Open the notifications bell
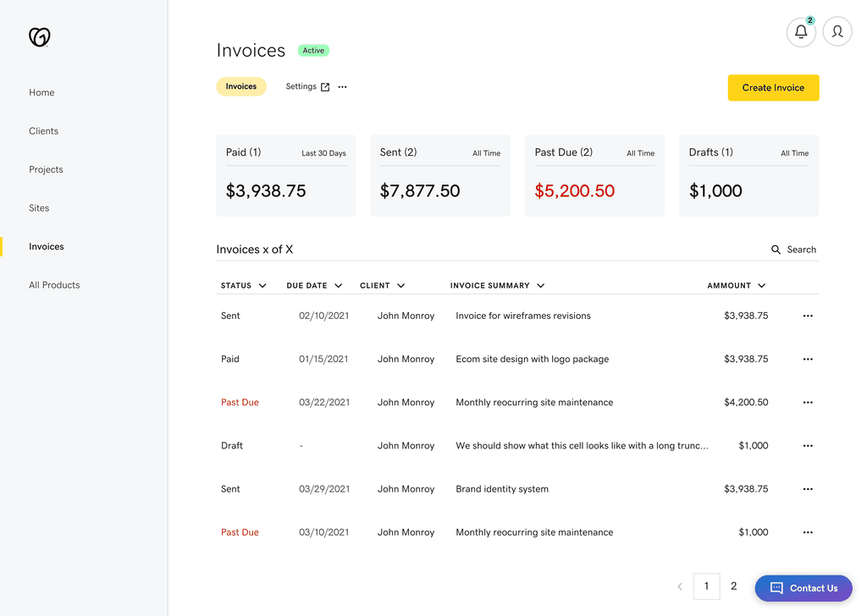Viewport: 867px width, 616px height. click(x=801, y=32)
